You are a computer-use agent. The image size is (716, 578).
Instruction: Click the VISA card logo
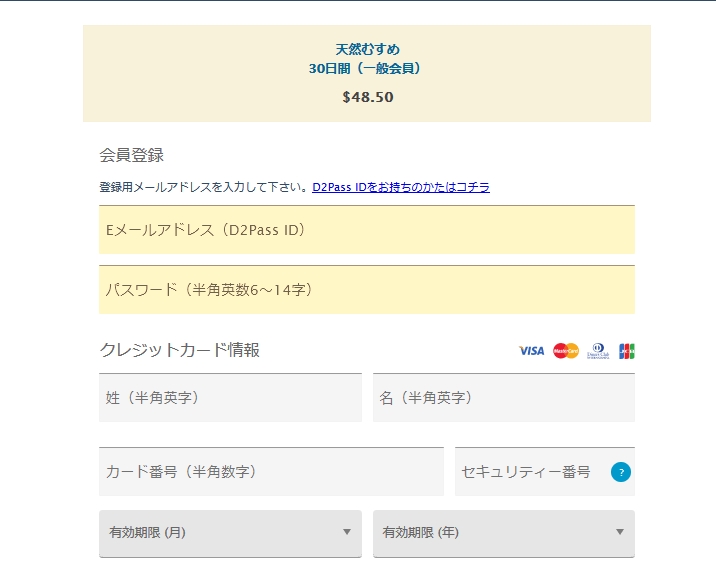[x=531, y=351]
